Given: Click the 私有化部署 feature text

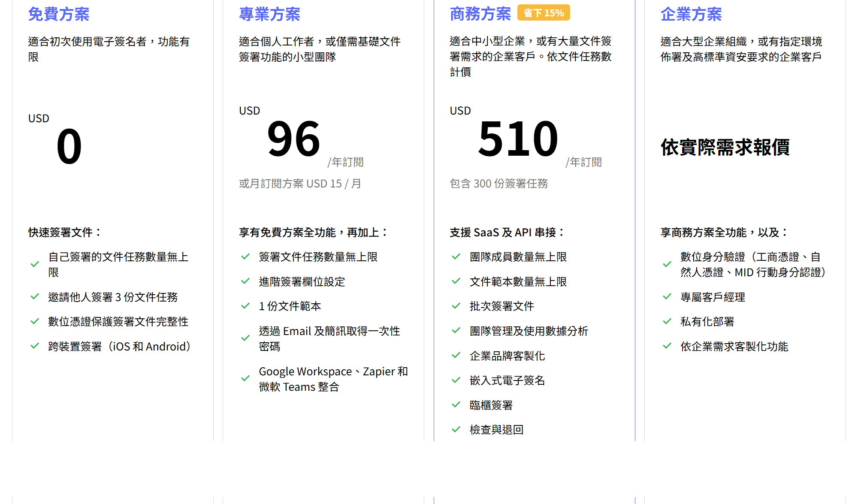Looking at the screenshot, I should click(x=707, y=322).
